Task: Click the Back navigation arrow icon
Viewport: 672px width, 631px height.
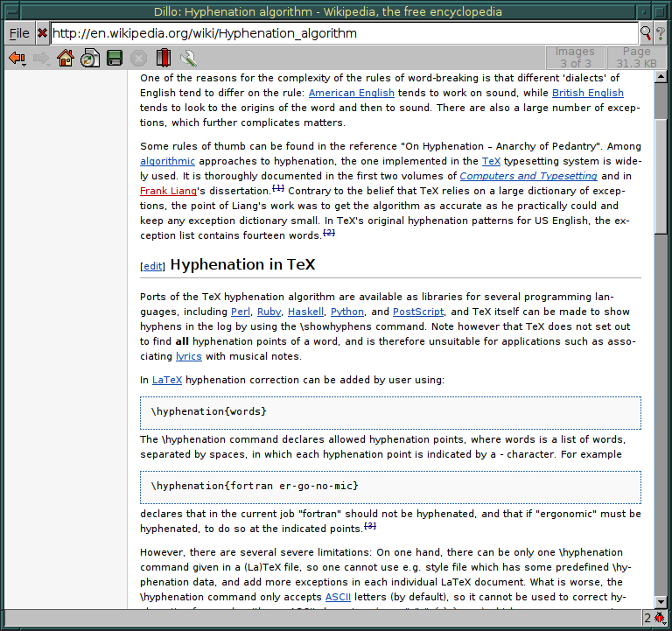Action: point(17,59)
